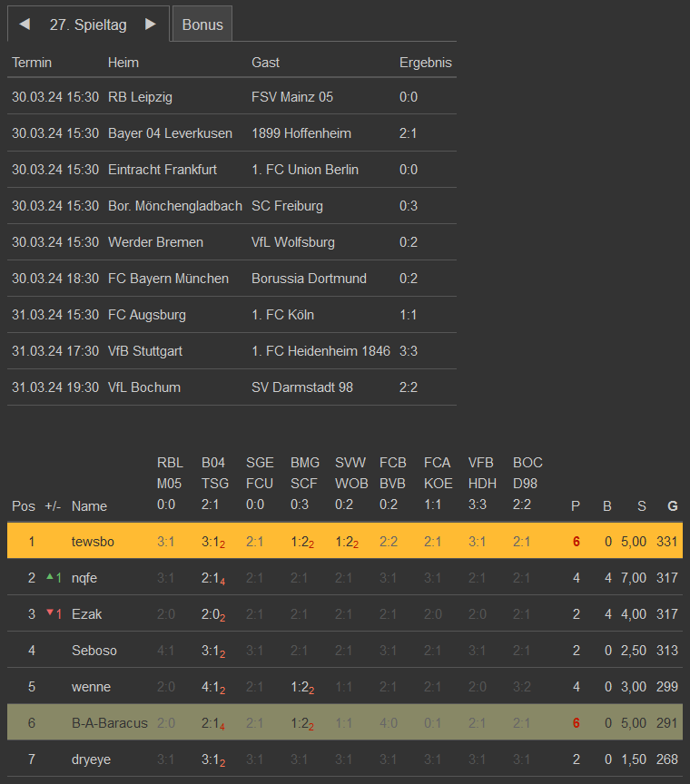The width and height of the screenshot is (690, 784).
Task: Click the Name column header
Action: click(89, 506)
